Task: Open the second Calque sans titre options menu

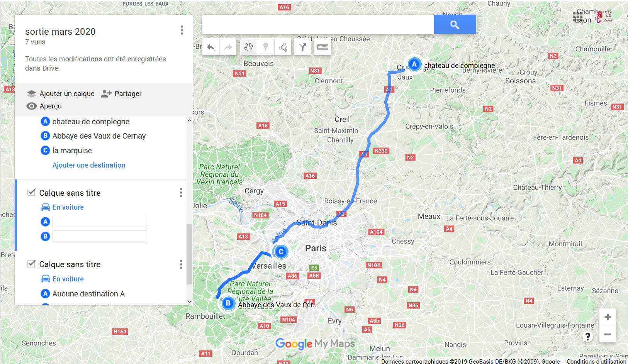Action: pos(181,264)
